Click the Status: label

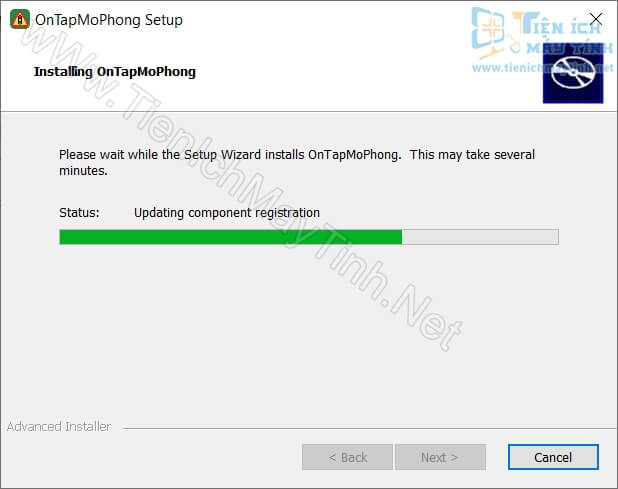(x=79, y=213)
